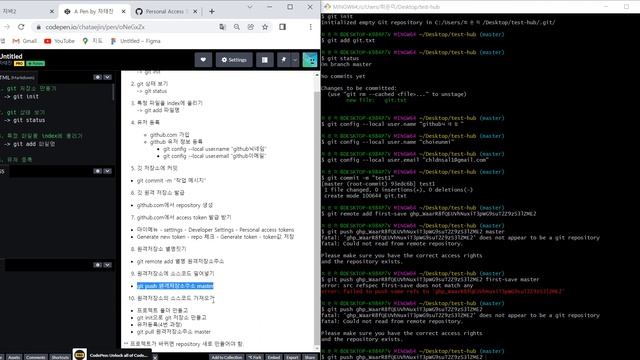Click the last 'git push' prompt line in terminal
This screenshot has height=360, width=640.
(403, 357)
